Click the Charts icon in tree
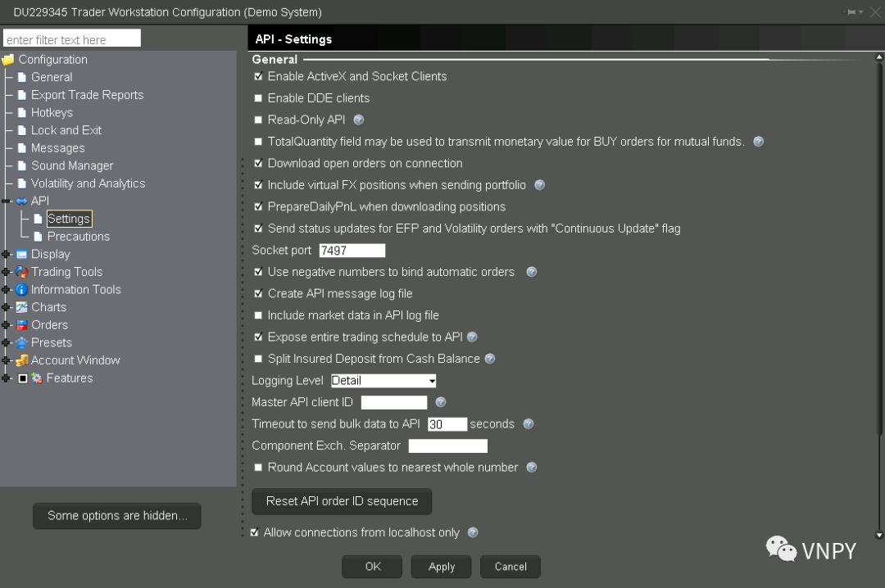 [21, 307]
